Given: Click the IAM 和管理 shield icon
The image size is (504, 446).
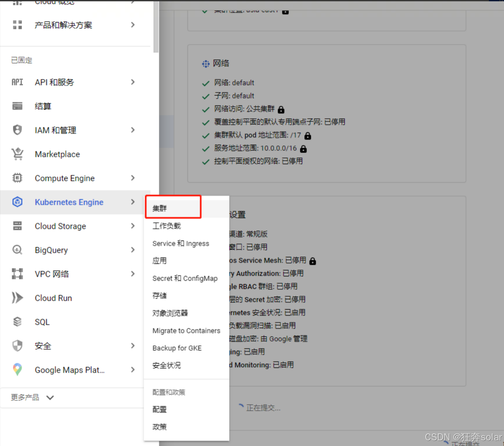Looking at the screenshot, I should (x=17, y=130).
